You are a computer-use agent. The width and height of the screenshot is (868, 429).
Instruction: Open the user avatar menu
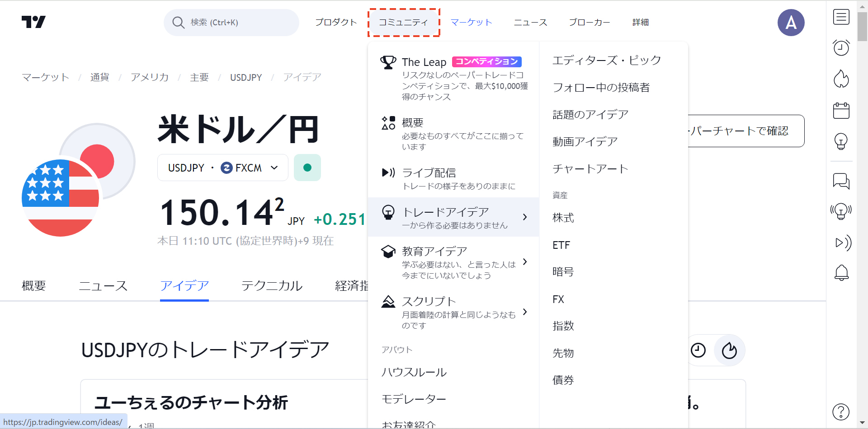[x=791, y=23]
